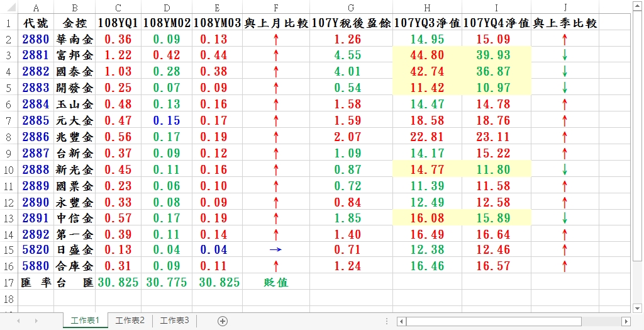
Task: Select 44.80 highlighted cell
Action: click(427, 55)
